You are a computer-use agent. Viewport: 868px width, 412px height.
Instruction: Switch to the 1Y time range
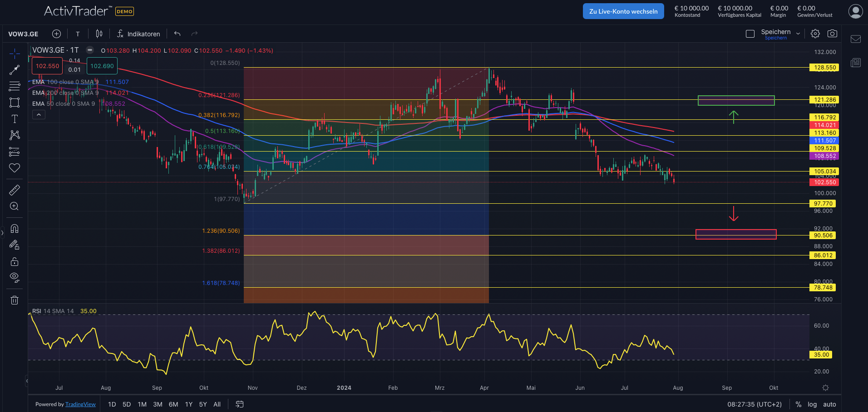189,404
